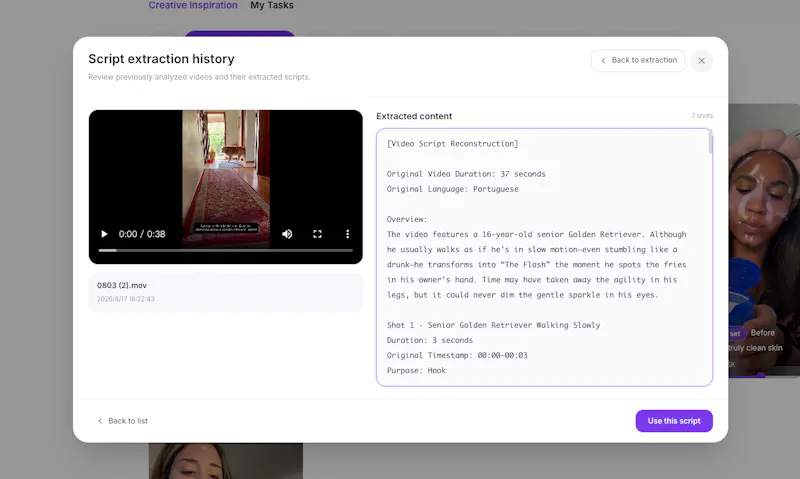The height and width of the screenshot is (479, 800).
Task: Mute the video using speaker icon
Action: (287, 234)
